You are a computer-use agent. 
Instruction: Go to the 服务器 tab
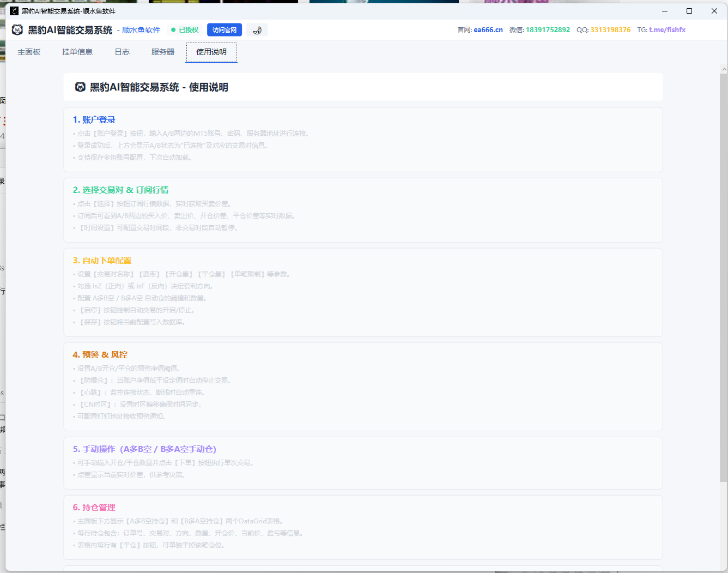[x=163, y=52]
